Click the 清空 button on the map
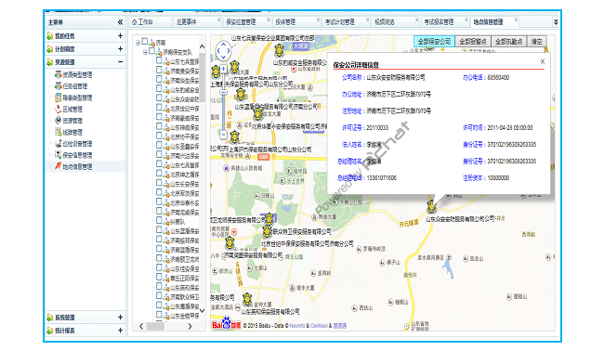This screenshot has height=364, width=604. point(536,41)
